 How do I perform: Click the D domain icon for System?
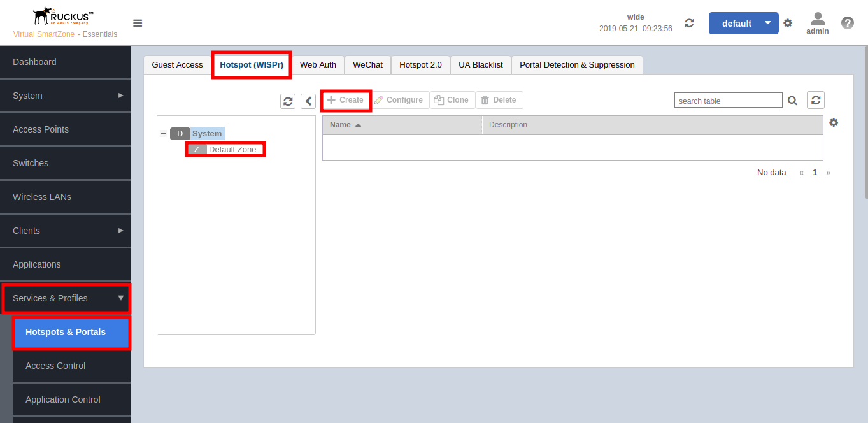(180, 134)
